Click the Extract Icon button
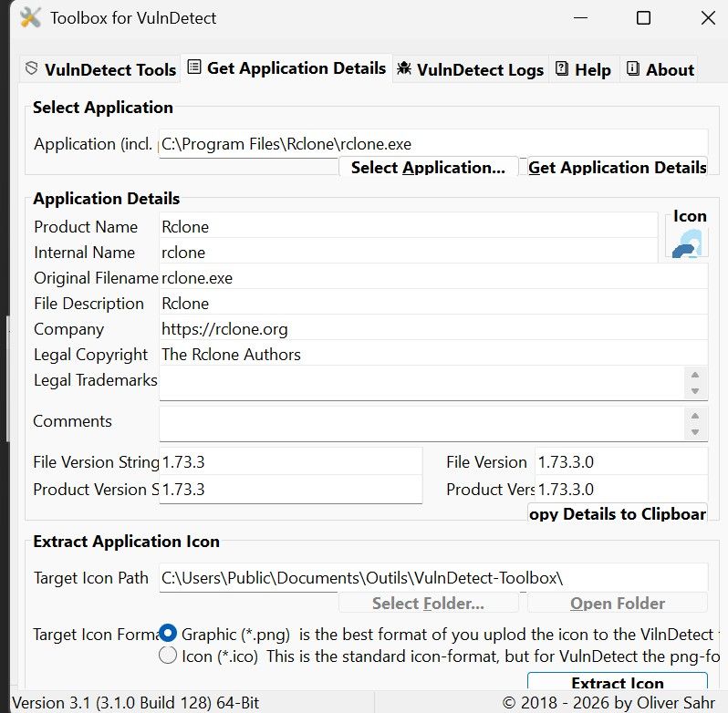This screenshot has width=728, height=713. pos(617,684)
